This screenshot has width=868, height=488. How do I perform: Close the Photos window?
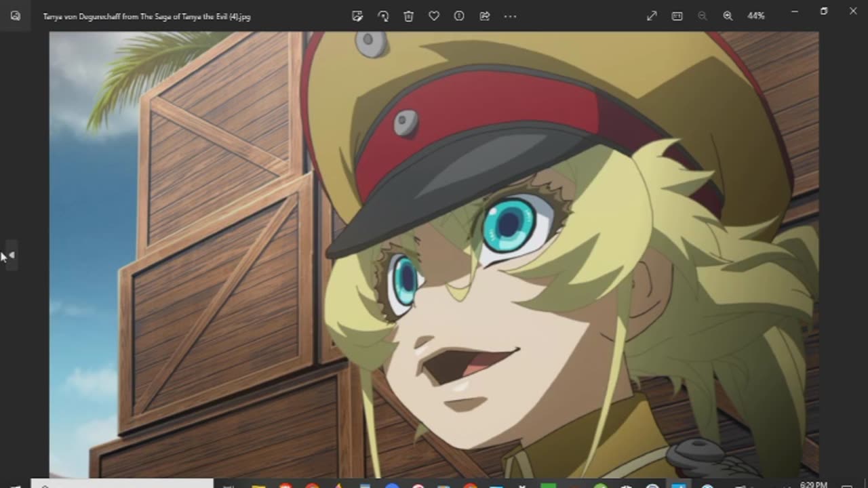853,11
